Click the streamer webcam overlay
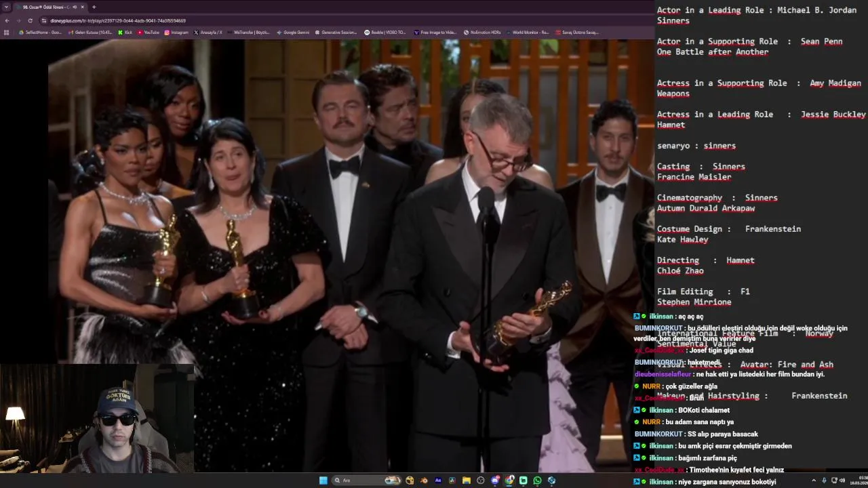The width and height of the screenshot is (868, 488). (x=97, y=418)
